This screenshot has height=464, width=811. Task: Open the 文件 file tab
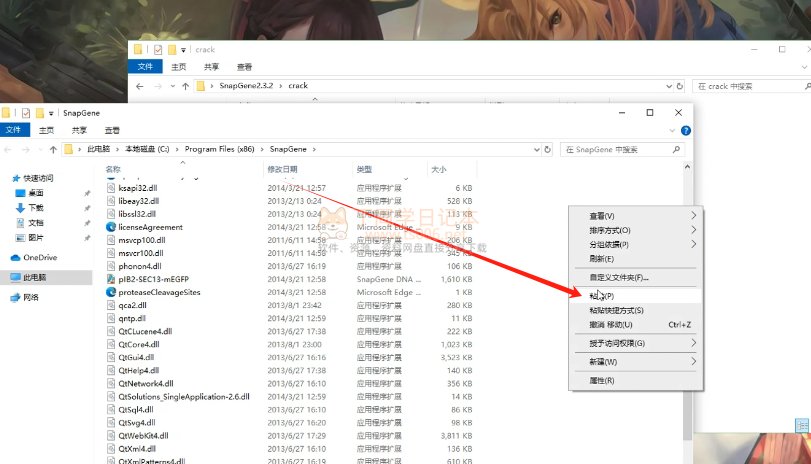pos(13,130)
